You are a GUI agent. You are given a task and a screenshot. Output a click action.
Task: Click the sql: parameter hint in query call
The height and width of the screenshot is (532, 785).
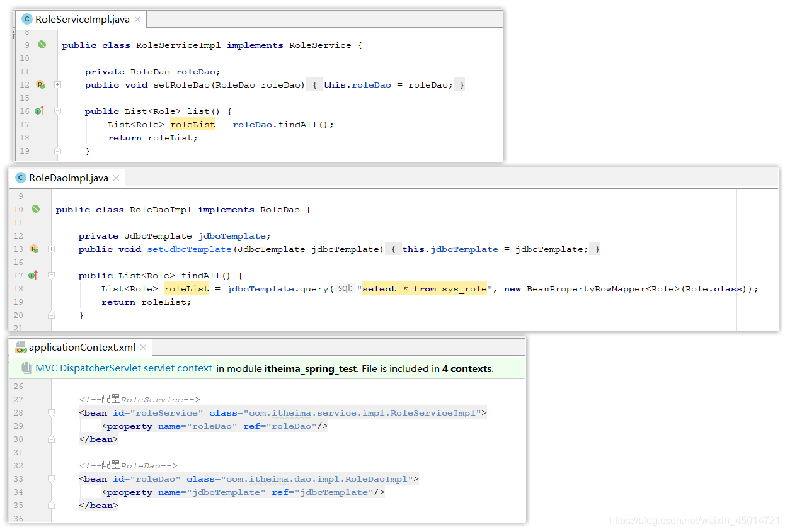coord(345,288)
